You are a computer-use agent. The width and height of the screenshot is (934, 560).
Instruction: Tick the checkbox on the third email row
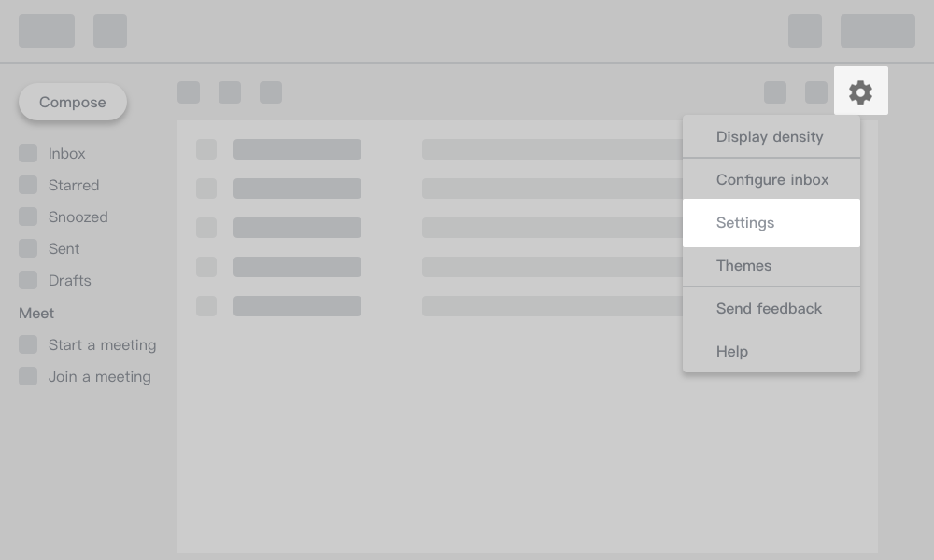(206, 228)
